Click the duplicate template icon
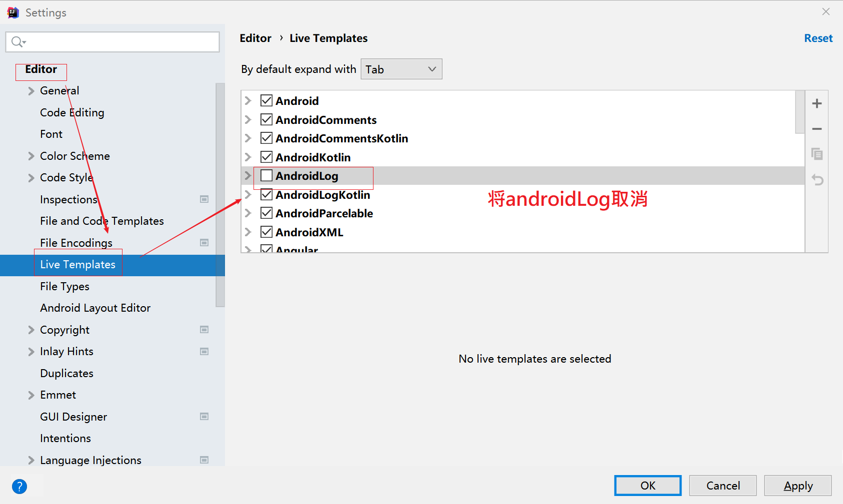This screenshot has width=843, height=504. pyautogui.click(x=817, y=154)
